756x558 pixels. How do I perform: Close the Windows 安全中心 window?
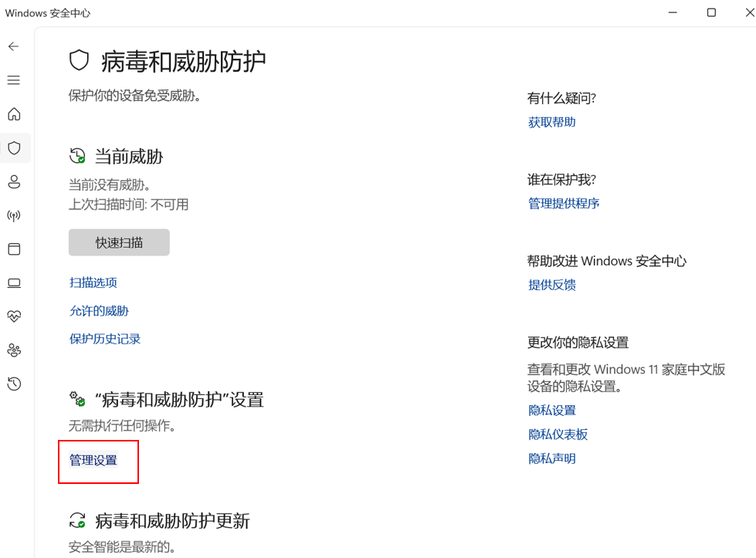click(749, 12)
